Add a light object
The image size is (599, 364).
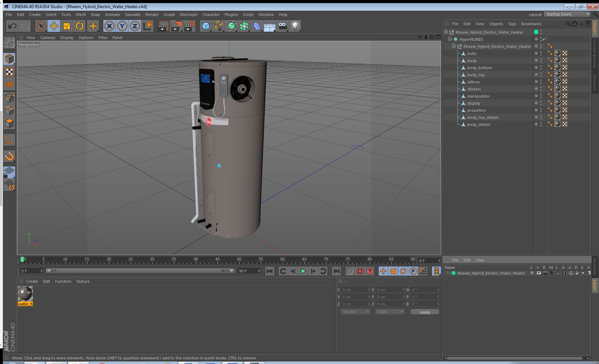(295, 26)
